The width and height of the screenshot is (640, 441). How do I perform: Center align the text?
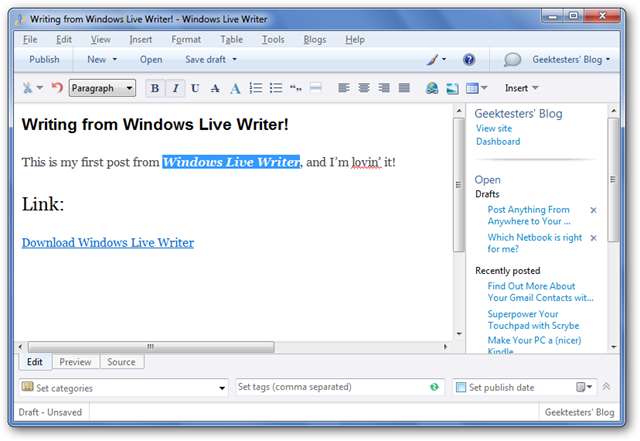[x=364, y=88]
